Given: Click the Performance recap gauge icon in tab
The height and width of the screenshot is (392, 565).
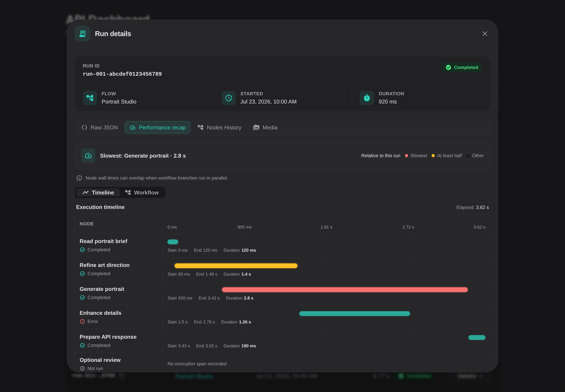Looking at the screenshot, I should [x=133, y=127].
